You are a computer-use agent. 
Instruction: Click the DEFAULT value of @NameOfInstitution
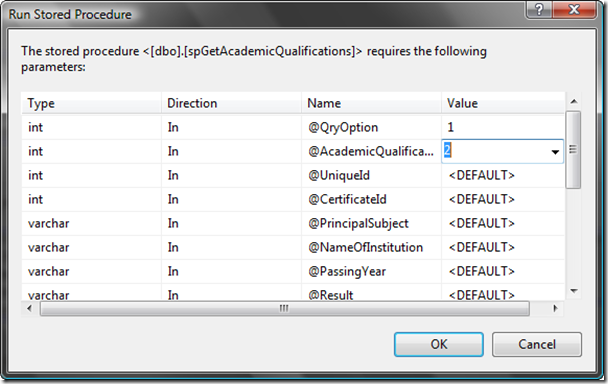(x=503, y=247)
